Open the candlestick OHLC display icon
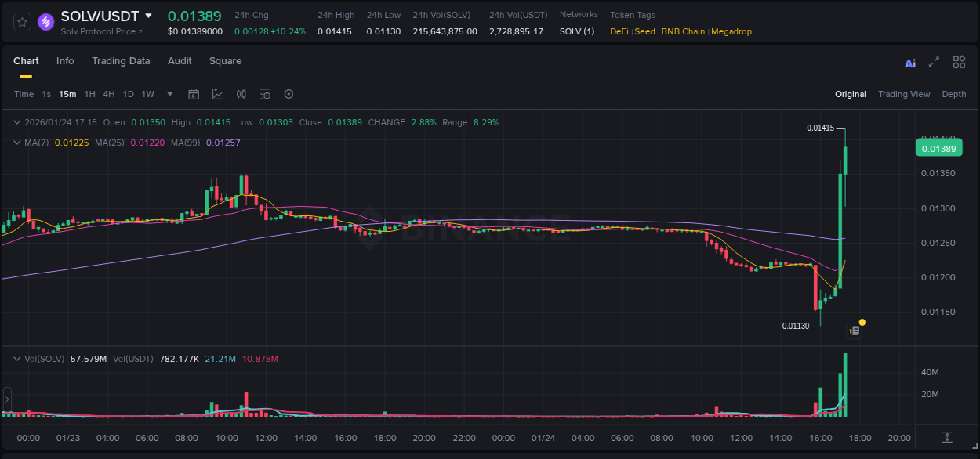Image resolution: width=980 pixels, height=459 pixels. 241,94
